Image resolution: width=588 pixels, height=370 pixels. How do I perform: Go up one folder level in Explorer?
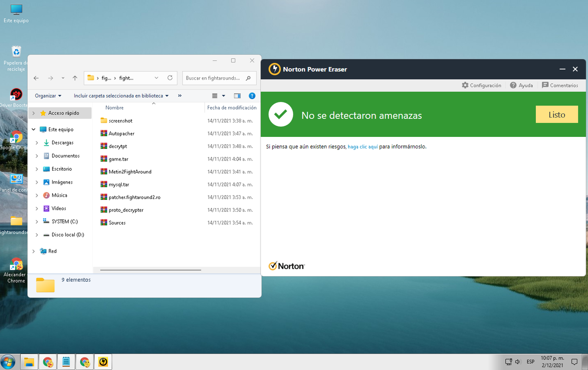(x=75, y=78)
